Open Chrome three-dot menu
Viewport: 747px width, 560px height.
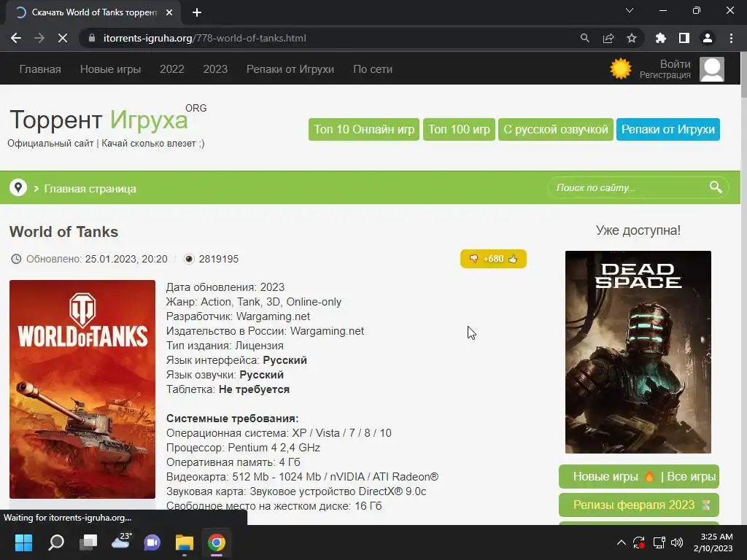click(731, 38)
